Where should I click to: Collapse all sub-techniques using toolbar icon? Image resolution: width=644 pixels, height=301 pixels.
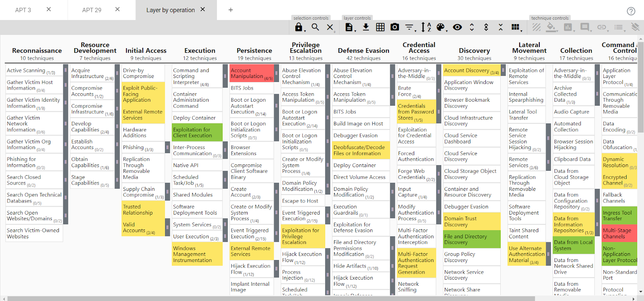[x=501, y=27]
